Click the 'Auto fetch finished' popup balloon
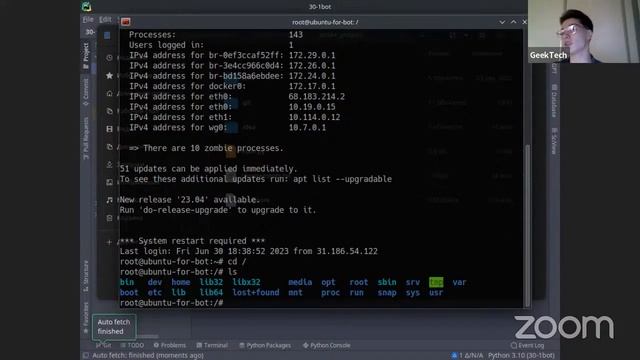The height and width of the screenshot is (360, 640). pos(114,327)
